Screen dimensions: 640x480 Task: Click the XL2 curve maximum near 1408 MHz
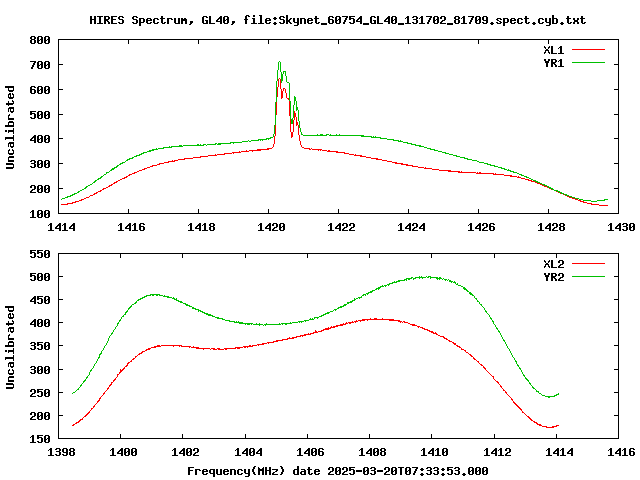(x=376, y=319)
